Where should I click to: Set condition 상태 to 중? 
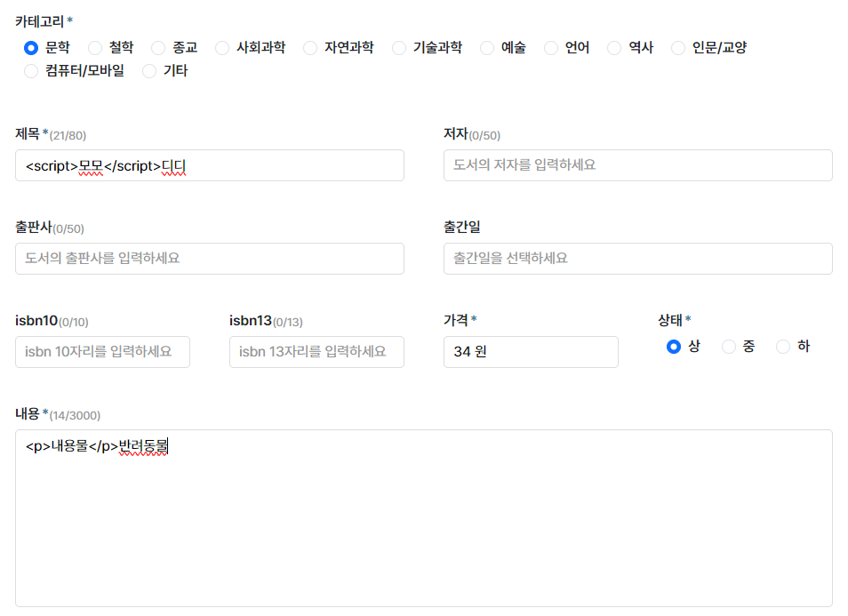coord(729,347)
